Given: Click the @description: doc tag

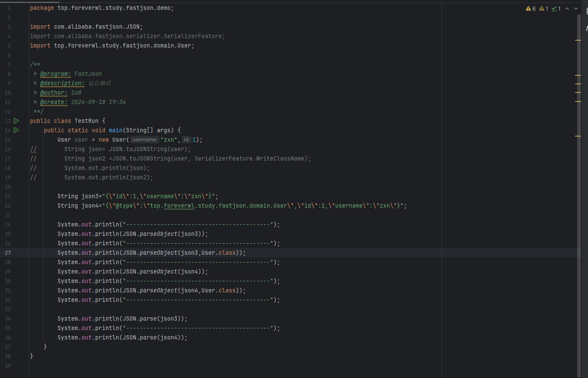Looking at the screenshot, I should tap(63, 83).
